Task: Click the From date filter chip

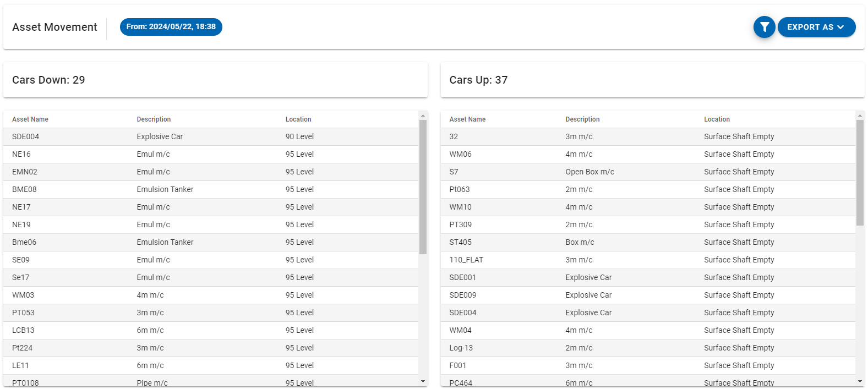Action: pos(171,27)
